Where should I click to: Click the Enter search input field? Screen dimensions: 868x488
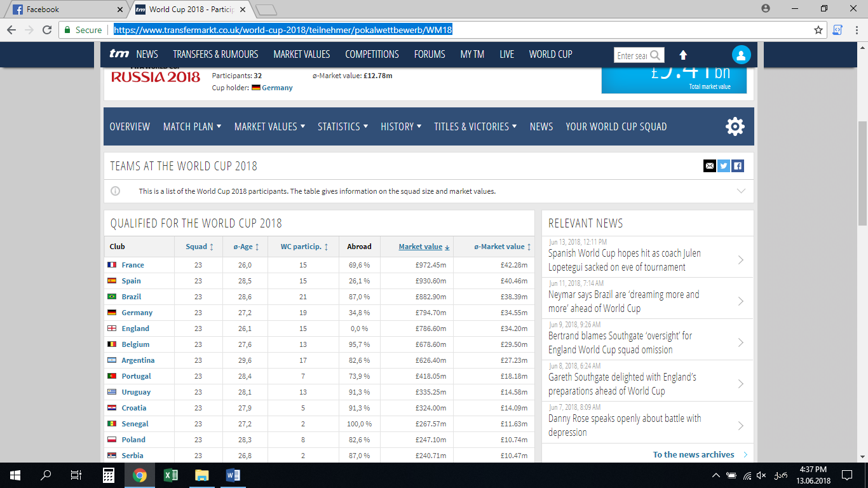coord(632,55)
